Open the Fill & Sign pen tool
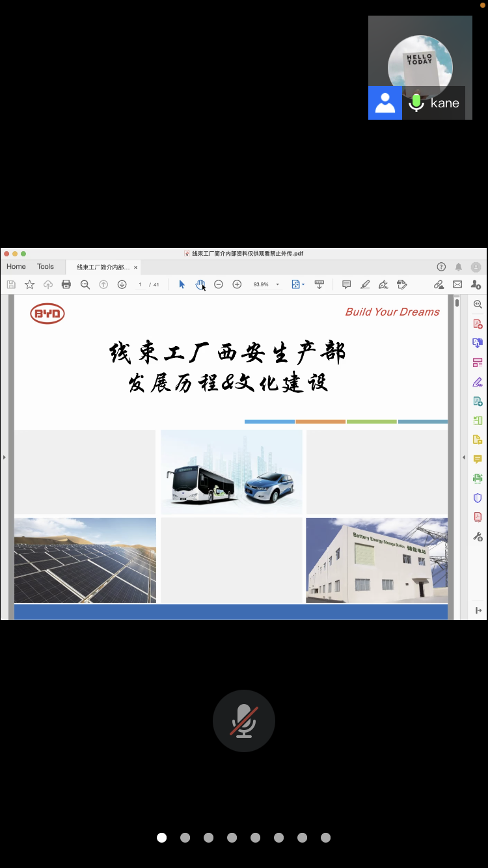The width and height of the screenshot is (488, 868). click(x=478, y=382)
